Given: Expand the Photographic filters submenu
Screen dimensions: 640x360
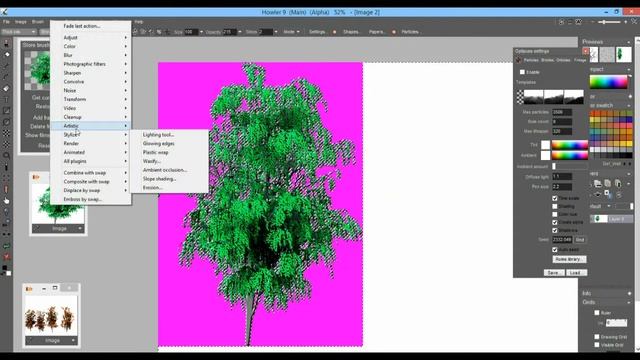Looking at the screenshot, I should [x=91, y=64].
